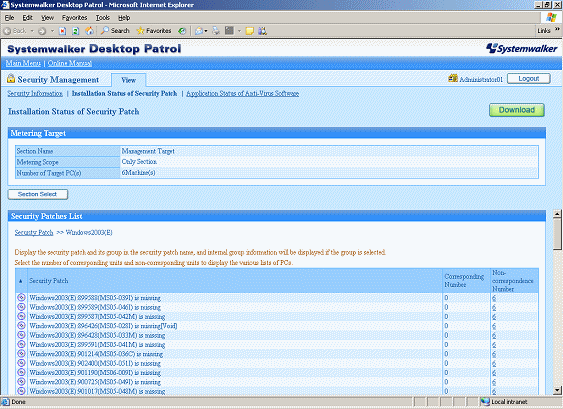Print the page with printer icon
Screen dimensions: 563x409
[x=216, y=31]
